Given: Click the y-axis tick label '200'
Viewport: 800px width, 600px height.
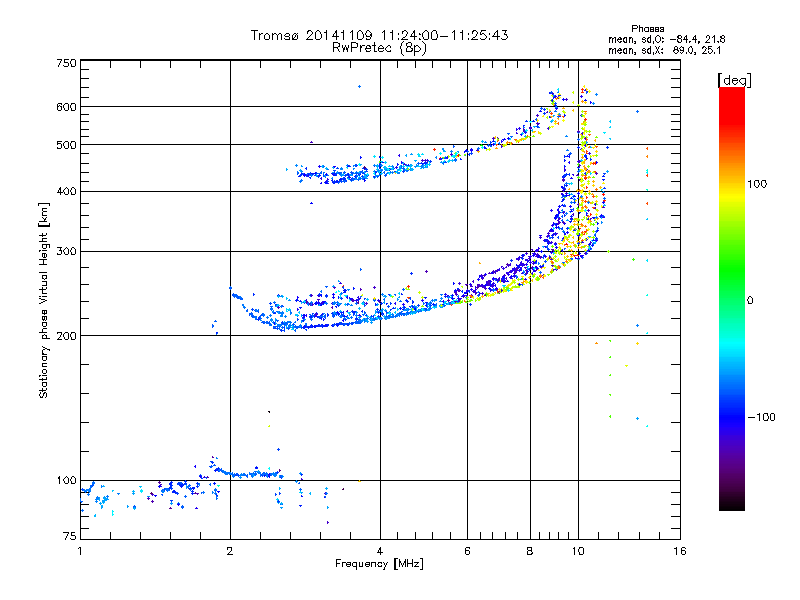Looking at the screenshot, I should tap(66, 336).
